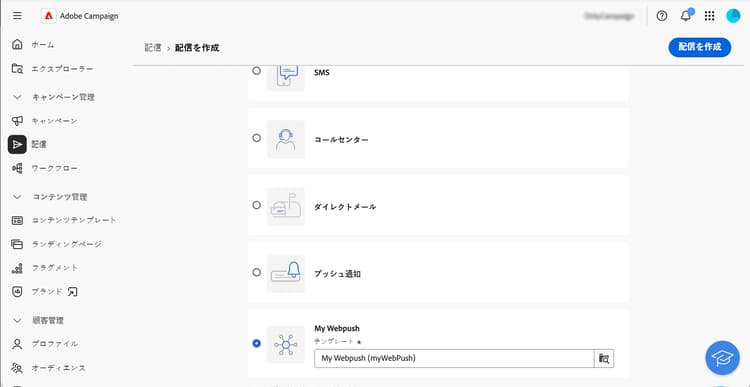Screen dimensions: 750x387
Task: Click the template browse folder icon
Action: 604,358
